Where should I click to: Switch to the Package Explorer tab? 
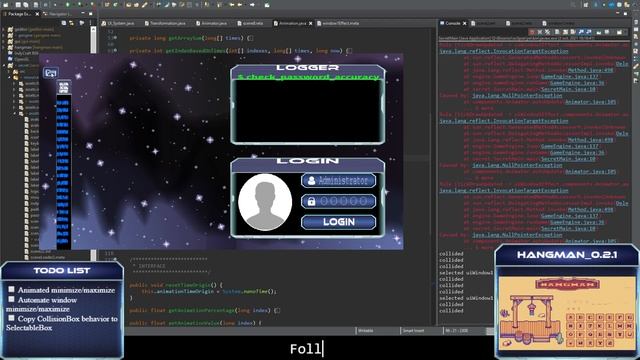click(x=19, y=14)
